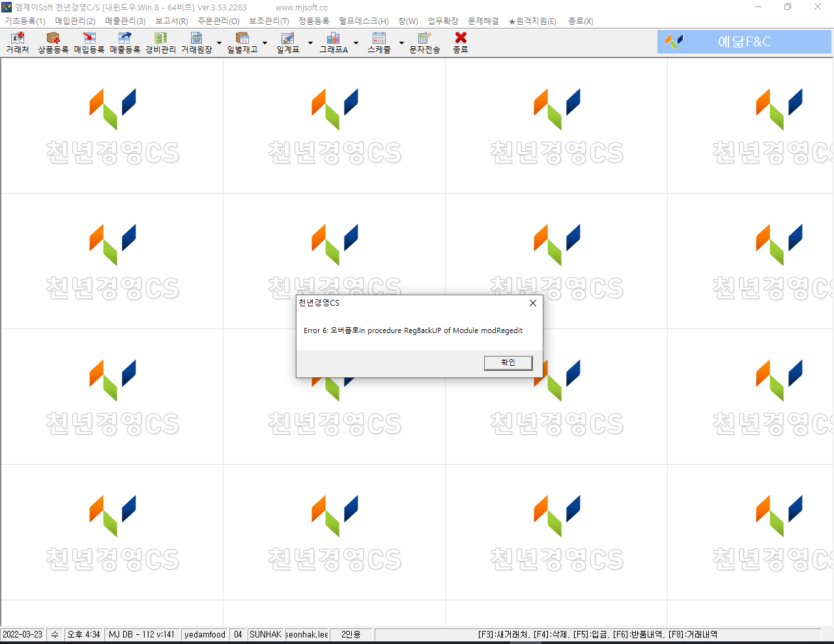This screenshot has height=644, width=834.
Task: Open the 경비관리 toolbar icon
Action: pyautogui.click(x=161, y=43)
